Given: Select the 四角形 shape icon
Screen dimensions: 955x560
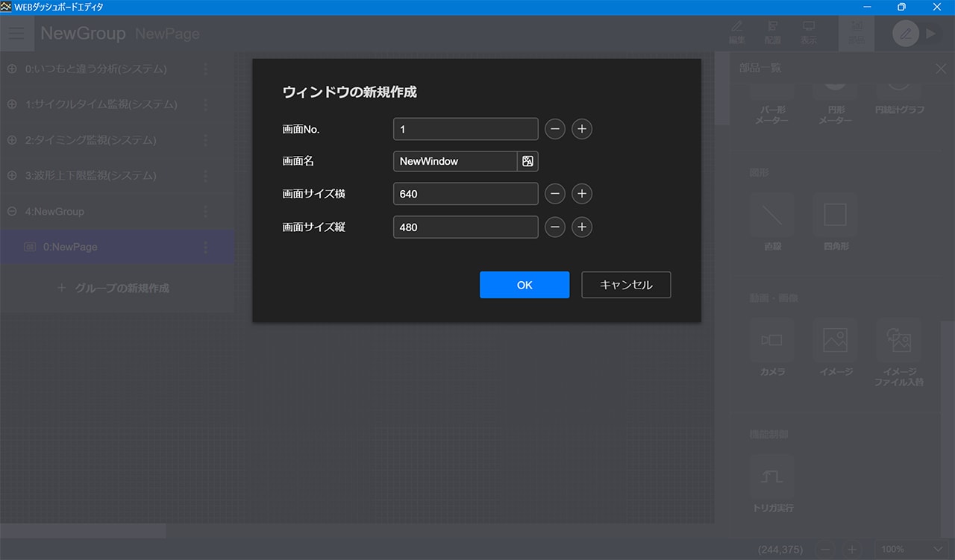Looking at the screenshot, I should 835,215.
